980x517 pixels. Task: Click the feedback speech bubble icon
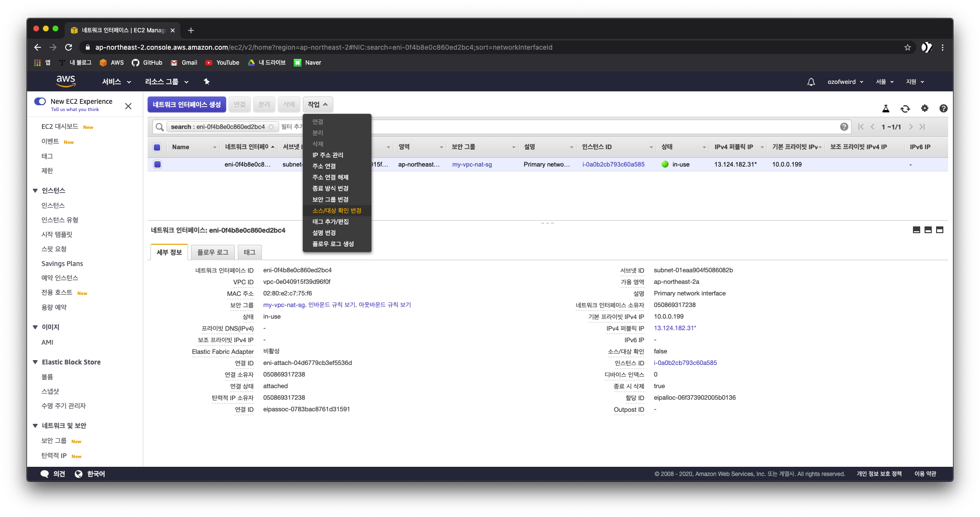[x=44, y=474]
